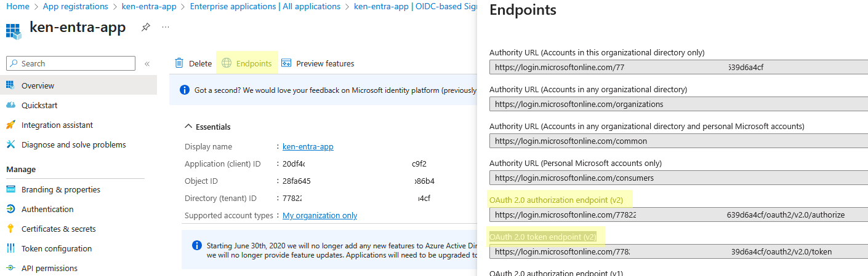Open the ellipsis more options menu
Image resolution: width=868 pixels, height=276 pixels.
click(165, 28)
